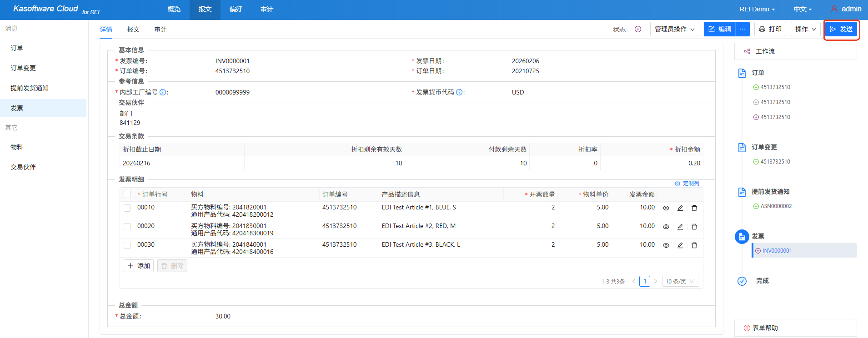Tick the checkbox for line 00030
868x338 pixels.
[x=127, y=245]
